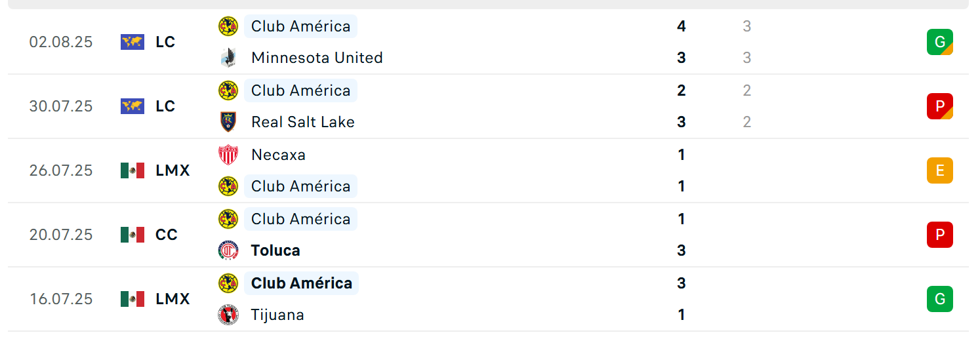Select the LMX league label on 16.07.25
This screenshot has height=337, width=980.
[173, 299]
